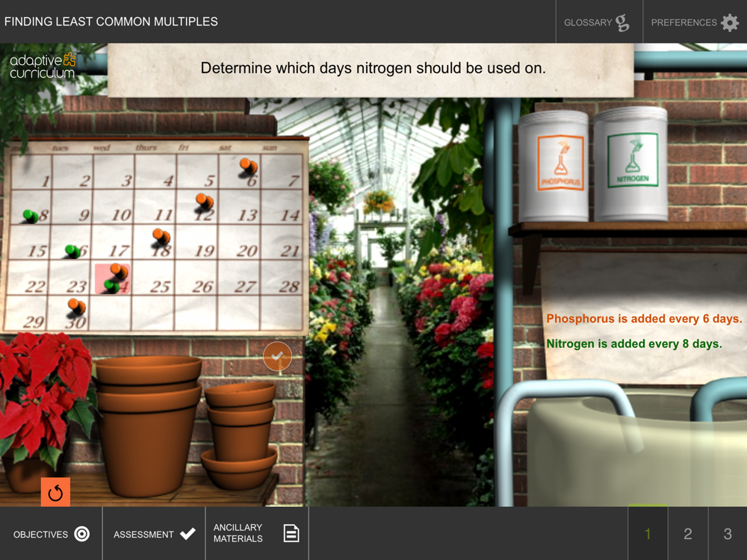Click the orange pin on day 30
Screen dimensions: 747x560
(76, 307)
